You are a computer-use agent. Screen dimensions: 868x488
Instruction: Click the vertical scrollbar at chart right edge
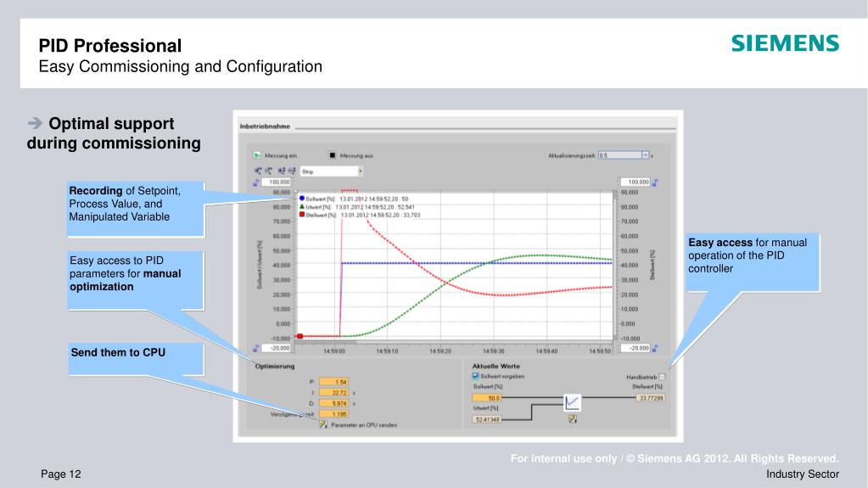[x=614, y=265]
